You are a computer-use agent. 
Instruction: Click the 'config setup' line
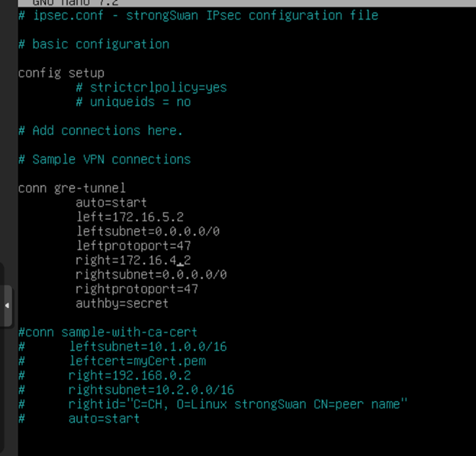tap(61, 73)
